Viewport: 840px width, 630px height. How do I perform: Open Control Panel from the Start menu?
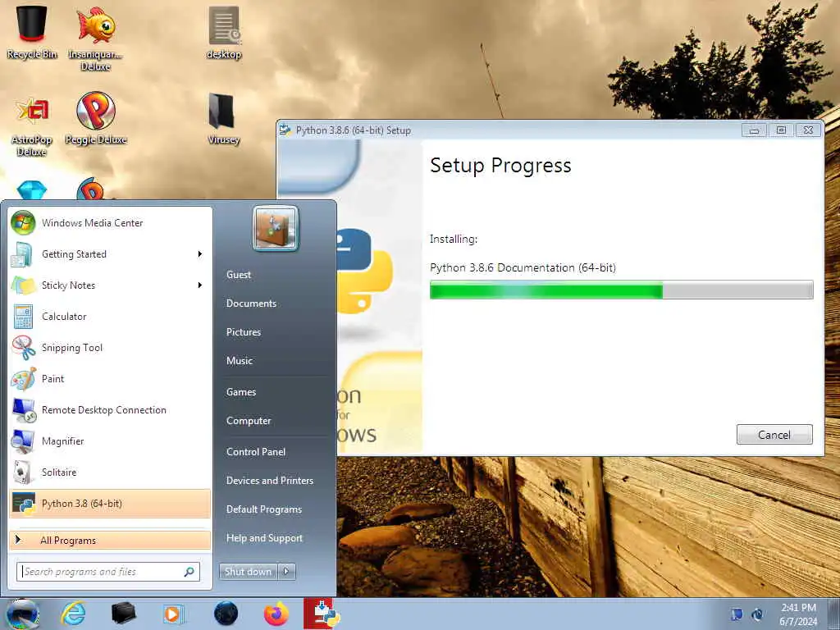[x=256, y=452]
